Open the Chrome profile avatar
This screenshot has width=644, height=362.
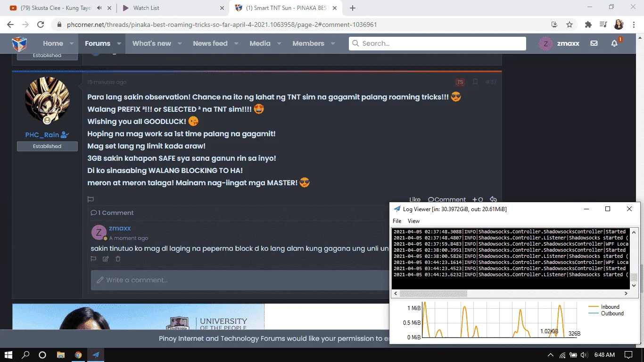tap(619, 25)
